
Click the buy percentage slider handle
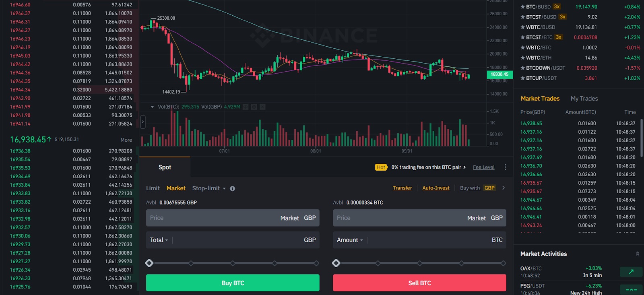click(149, 263)
